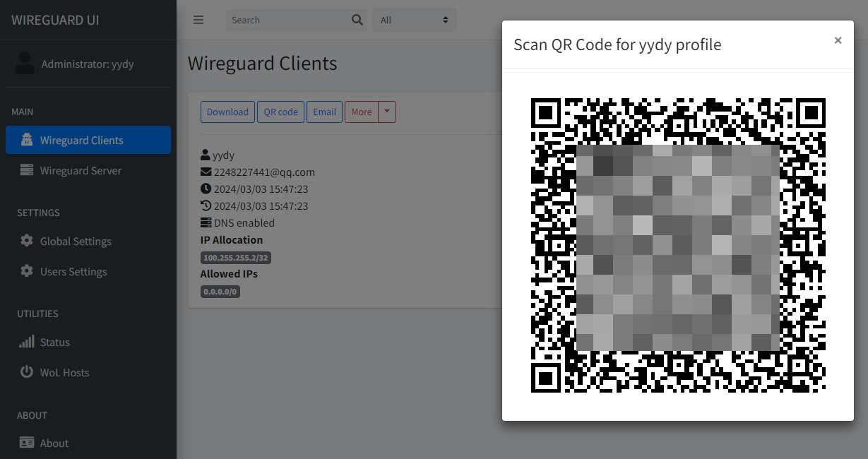Focus the Search input field
The width and height of the screenshot is (868, 459).
coord(288,20)
